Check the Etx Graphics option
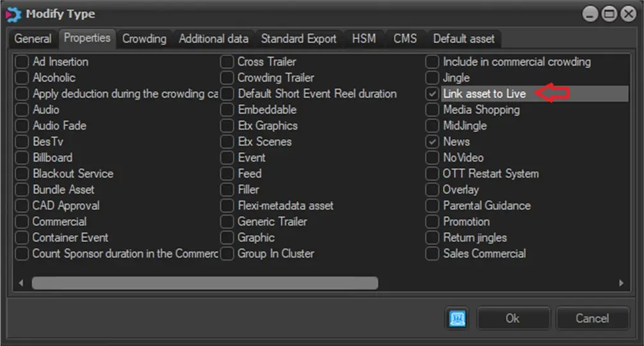This screenshot has width=644, height=346. [x=227, y=126]
